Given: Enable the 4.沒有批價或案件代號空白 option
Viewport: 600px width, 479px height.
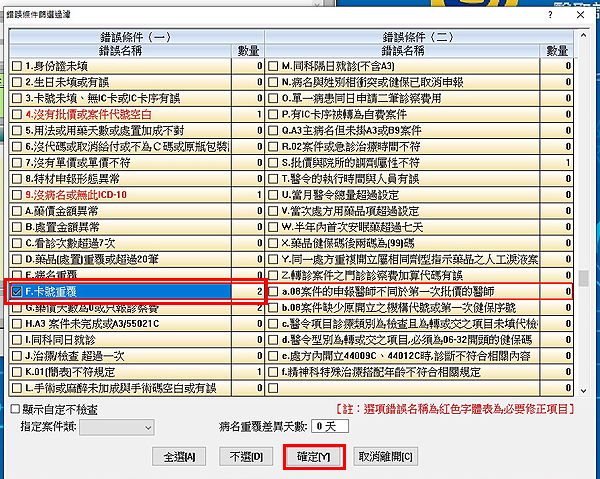Looking at the screenshot, I should 16,115.
